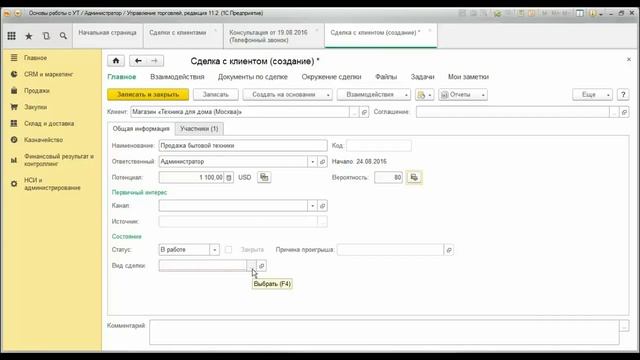Open calculator icon in Потенциал field

coord(229,178)
